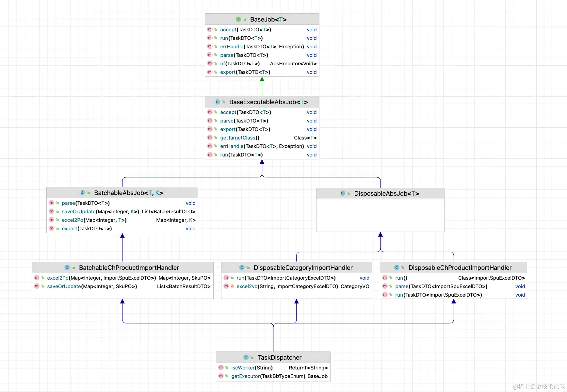Click method icon beside excel2Po(Map<Integer, ImportSpuExcelDTO>)
The width and height of the screenshot is (567, 392).
coord(37,278)
